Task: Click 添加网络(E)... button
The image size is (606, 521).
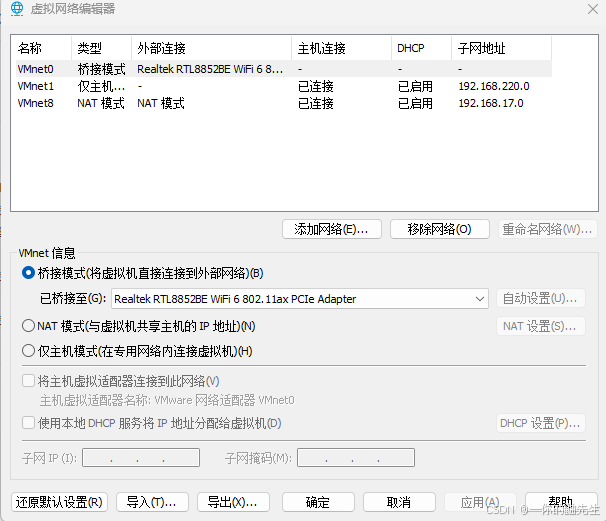Action: 332,229
